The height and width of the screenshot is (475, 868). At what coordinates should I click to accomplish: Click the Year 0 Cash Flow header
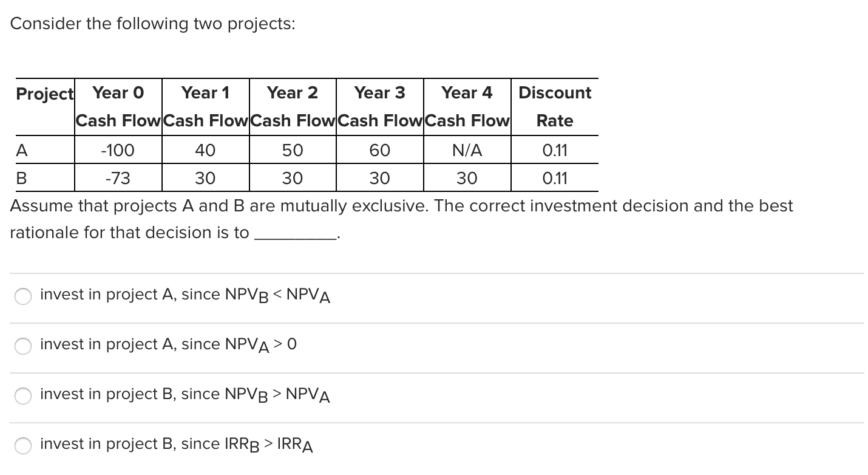coord(118,106)
